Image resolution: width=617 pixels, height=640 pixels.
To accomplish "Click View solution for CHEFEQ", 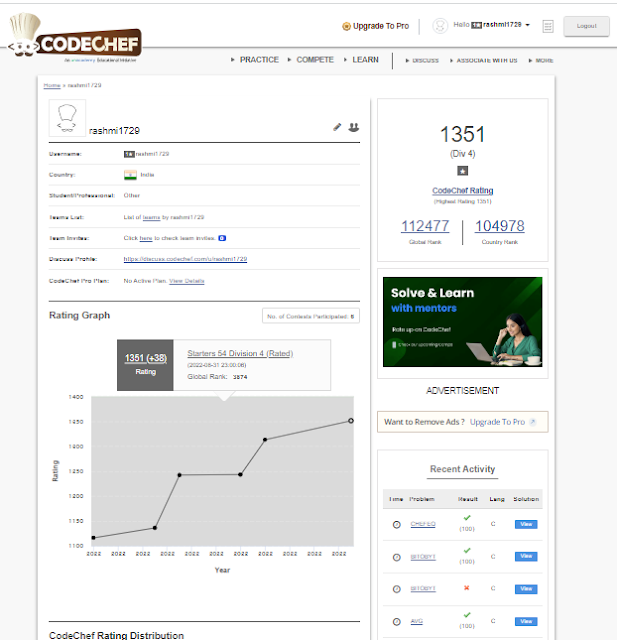I will pos(526,524).
